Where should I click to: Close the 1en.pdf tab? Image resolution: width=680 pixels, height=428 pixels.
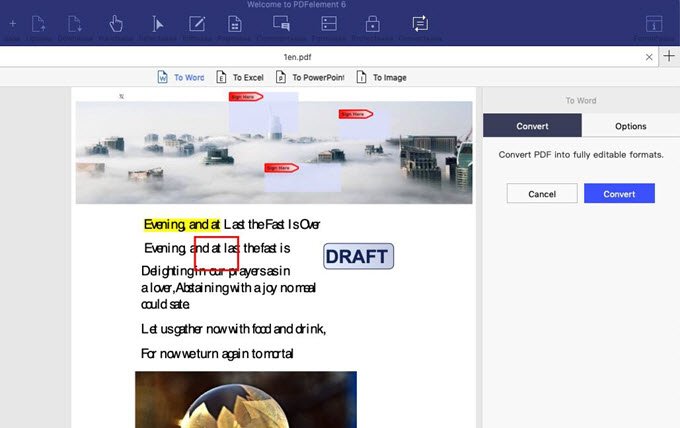tap(649, 57)
